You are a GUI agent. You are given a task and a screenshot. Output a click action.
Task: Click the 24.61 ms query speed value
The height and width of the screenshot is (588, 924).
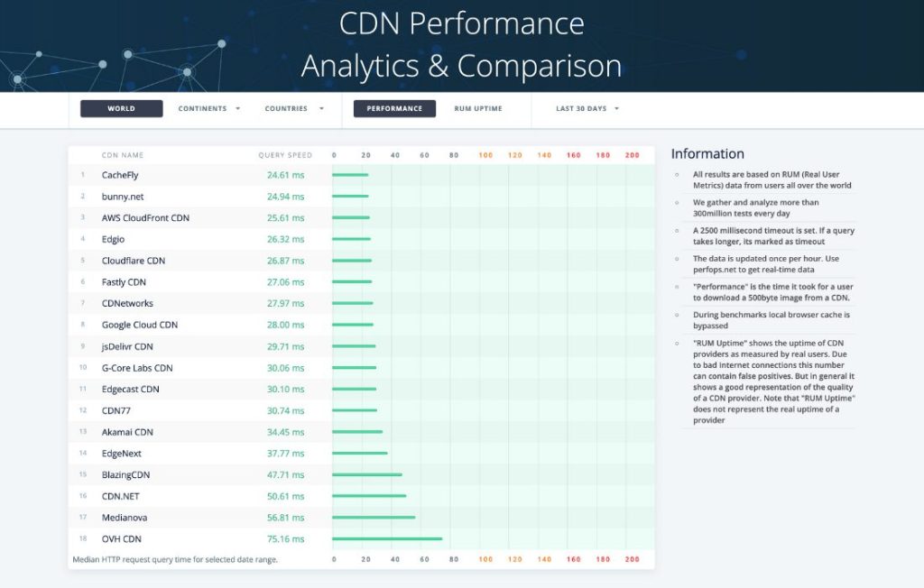[286, 175]
